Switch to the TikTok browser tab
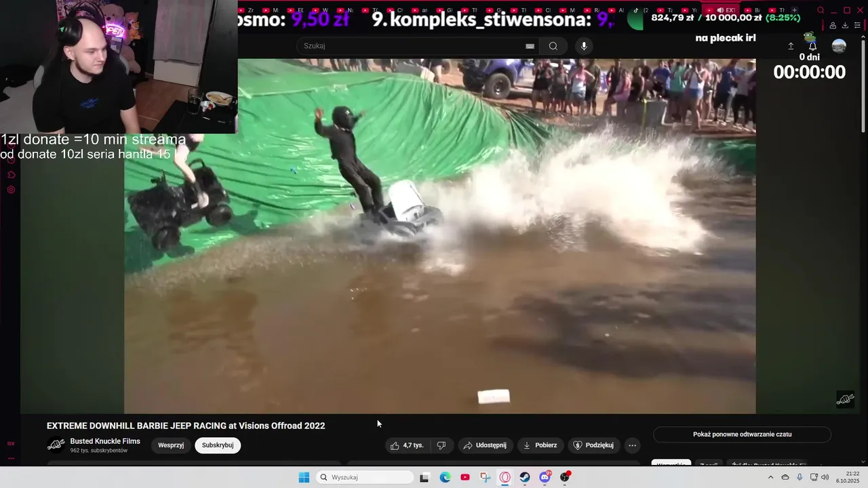The width and height of the screenshot is (868, 488). pos(639,10)
